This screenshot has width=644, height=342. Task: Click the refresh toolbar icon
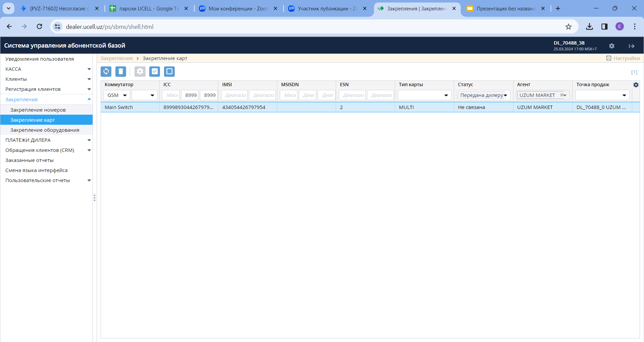[106, 71]
